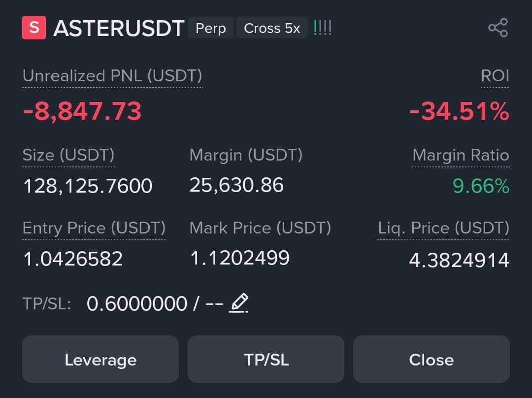The width and height of the screenshot is (532, 398).
Task: Tap the red S short badge
Action: point(34,28)
